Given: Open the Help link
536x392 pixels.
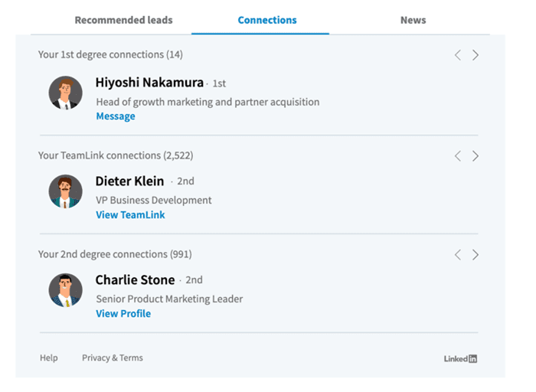Looking at the screenshot, I should [x=48, y=358].
